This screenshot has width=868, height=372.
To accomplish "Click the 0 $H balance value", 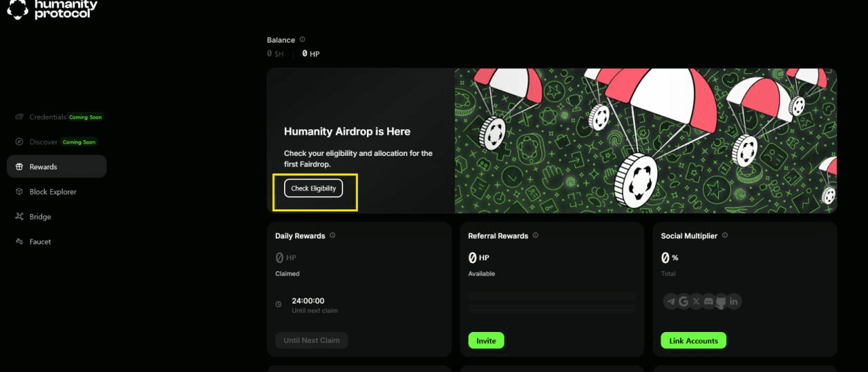I will [275, 54].
